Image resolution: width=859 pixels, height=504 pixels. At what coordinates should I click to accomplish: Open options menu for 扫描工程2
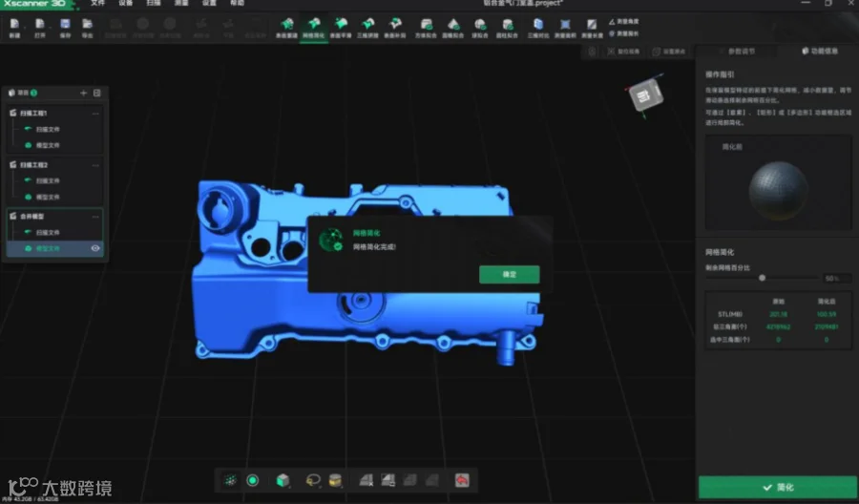(x=95, y=165)
